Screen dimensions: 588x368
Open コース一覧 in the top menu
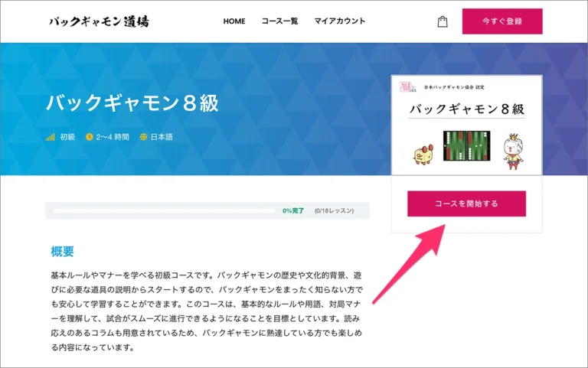pos(279,21)
